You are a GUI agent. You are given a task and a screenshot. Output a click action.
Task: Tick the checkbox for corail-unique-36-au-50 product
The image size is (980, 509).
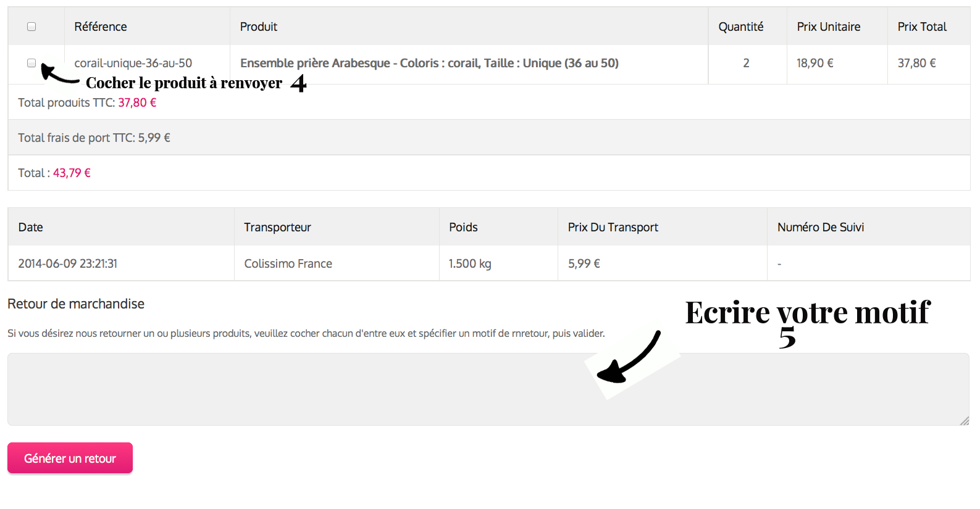click(x=31, y=63)
